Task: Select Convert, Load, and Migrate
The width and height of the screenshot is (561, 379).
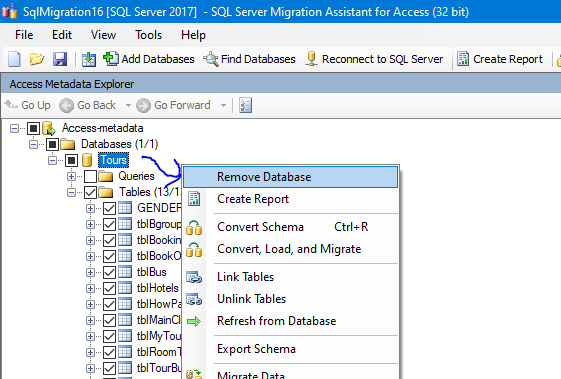Action: [x=291, y=249]
